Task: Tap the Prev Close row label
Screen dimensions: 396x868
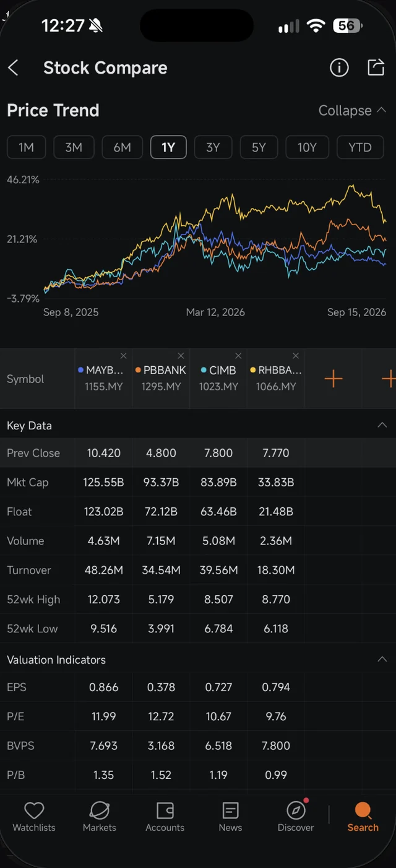Action: 33,453
